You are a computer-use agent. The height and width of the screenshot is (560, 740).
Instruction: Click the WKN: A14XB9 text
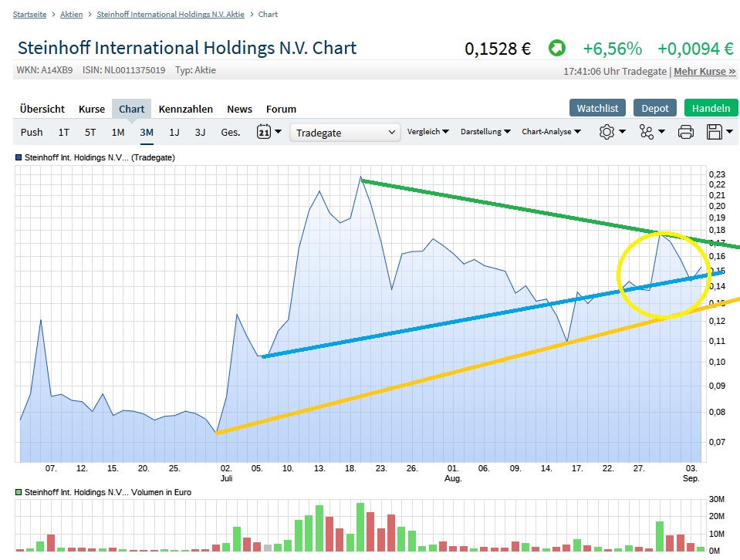click(x=44, y=70)
